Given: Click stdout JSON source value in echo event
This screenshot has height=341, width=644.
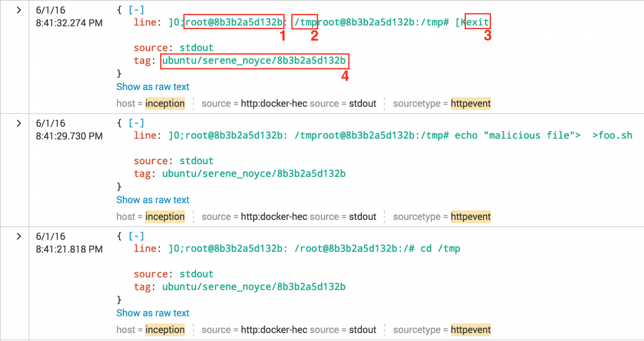Looking at the screenshot, I should click(x=196, y=161).
